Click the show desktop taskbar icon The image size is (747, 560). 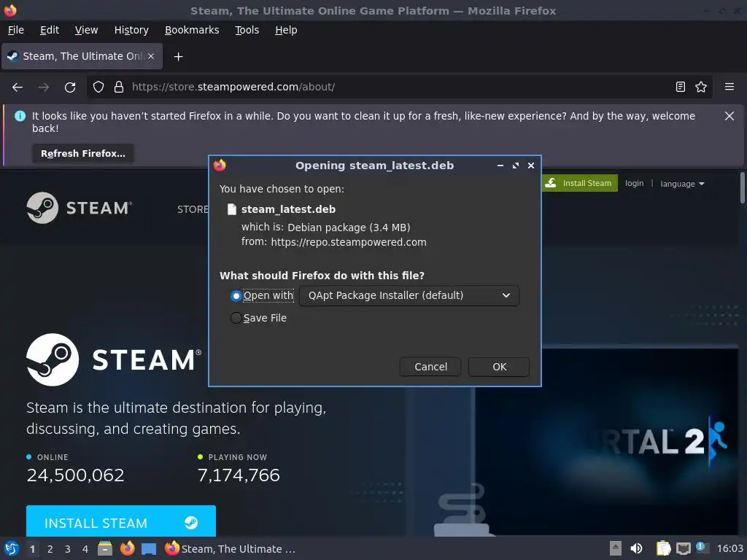coord(149,548)
